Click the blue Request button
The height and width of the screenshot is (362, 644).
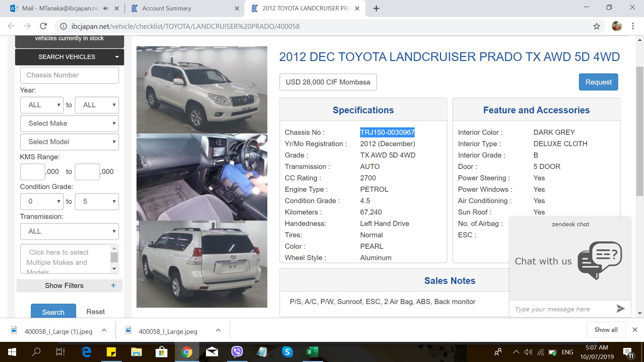click(x=598, y=82)
